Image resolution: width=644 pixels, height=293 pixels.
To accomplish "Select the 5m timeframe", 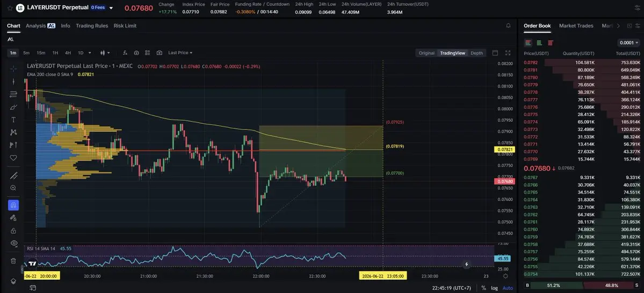I will point(26,53).
